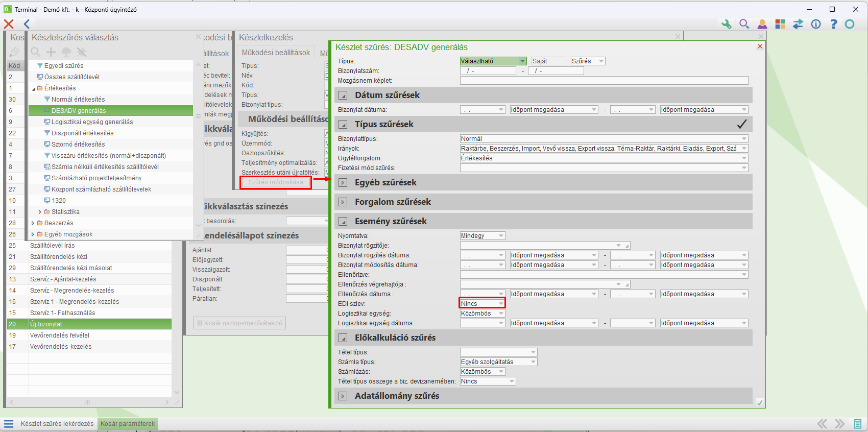Select Sztornó értékesítés in filter tree
868x432 pixels.
[x=78, y=145]
